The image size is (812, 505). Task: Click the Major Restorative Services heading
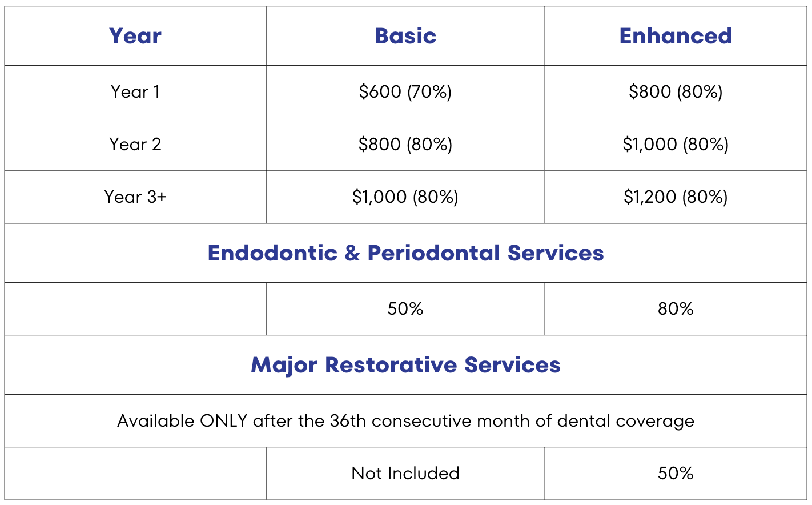pos(405,364)
